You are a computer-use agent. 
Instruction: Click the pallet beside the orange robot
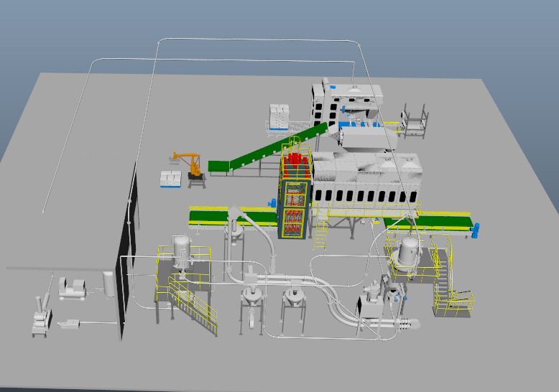[170, 179]
